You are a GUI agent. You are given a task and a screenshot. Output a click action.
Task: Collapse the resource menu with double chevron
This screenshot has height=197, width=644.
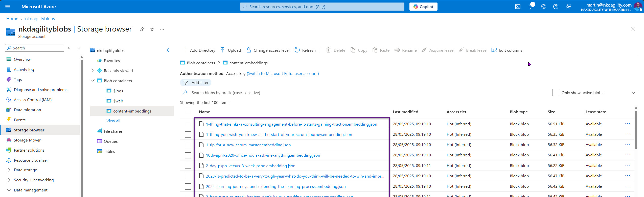[x=79, y=48]
